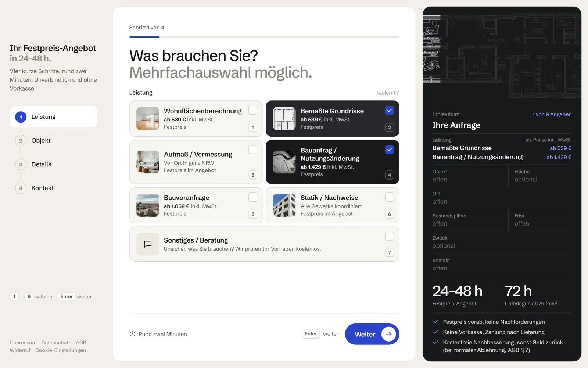The image size is (588, 368).
Task: Select step 1 Leistung in sidebar
Action: pyautogui.click(x=54, y=117)
